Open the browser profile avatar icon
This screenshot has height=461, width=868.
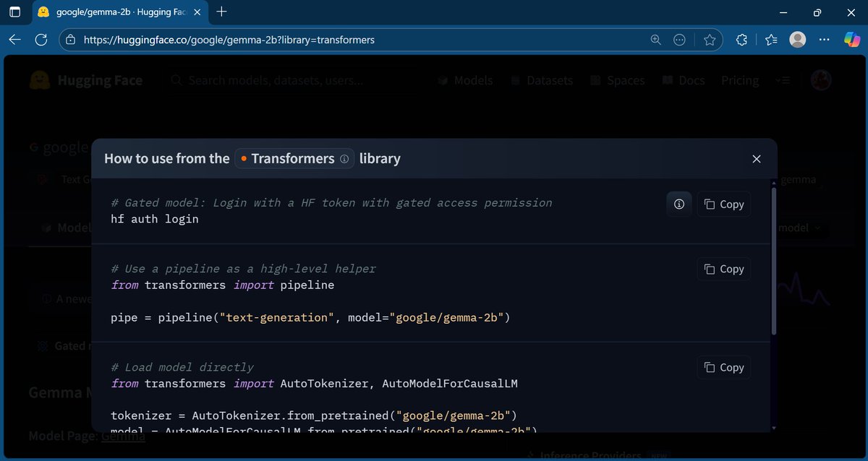click(x=797, y=40)
